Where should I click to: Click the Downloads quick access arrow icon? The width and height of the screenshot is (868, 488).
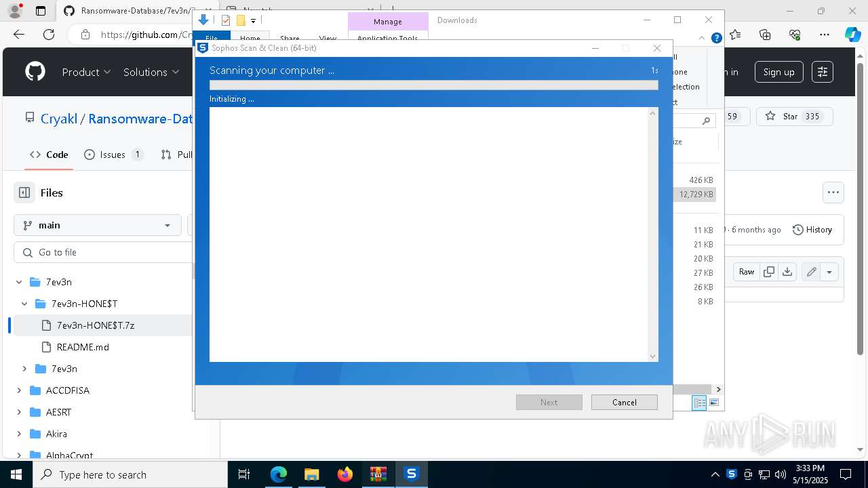point(203,20)
